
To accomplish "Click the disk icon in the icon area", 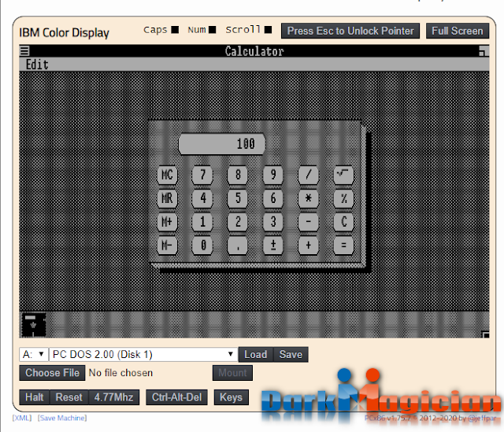I will [x=34, y=325].
